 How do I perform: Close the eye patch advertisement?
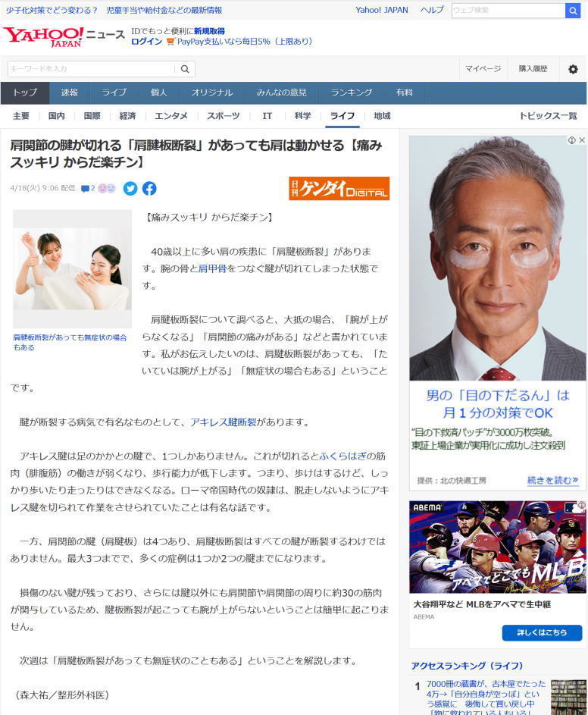click(581, 140)
